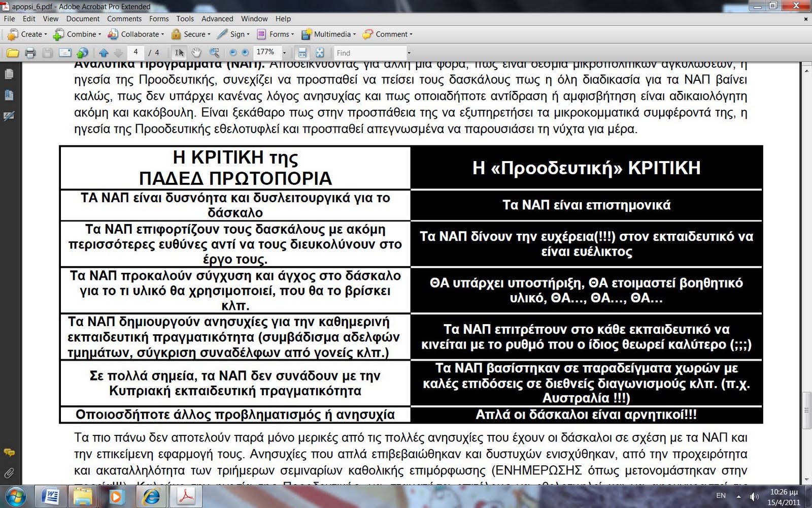
Task: Show the Comments list panel
Action: point(9,452)
